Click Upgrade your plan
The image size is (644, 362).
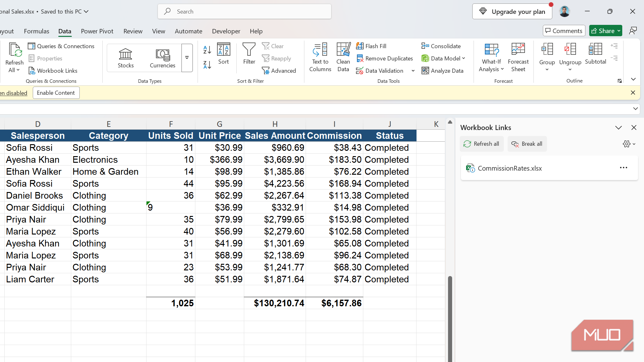pyautogui.click(x=512, y=12)
